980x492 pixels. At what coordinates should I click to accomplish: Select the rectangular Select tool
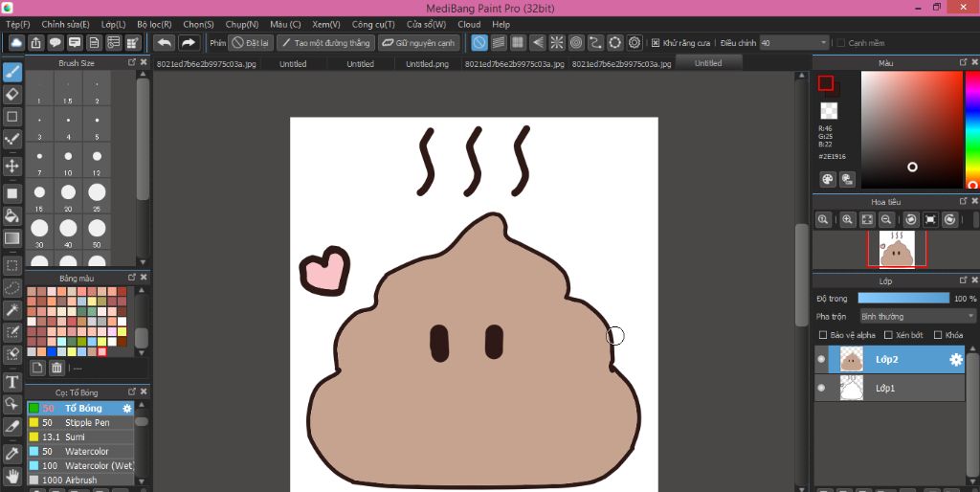[11, 266]
